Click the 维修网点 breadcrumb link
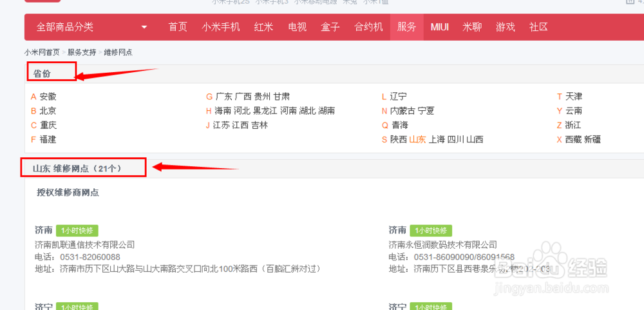This screenshot has width=644, height=310. point(118,52)
